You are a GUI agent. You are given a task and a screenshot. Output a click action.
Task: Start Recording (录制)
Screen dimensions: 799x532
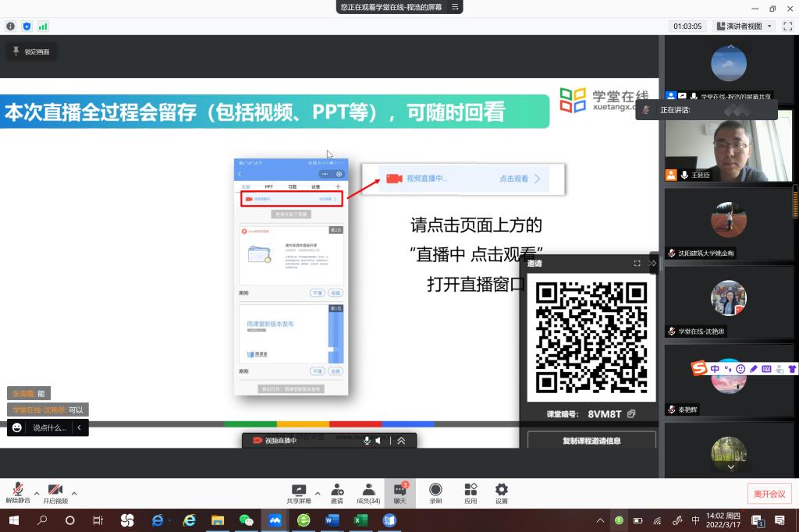[435, 492]
